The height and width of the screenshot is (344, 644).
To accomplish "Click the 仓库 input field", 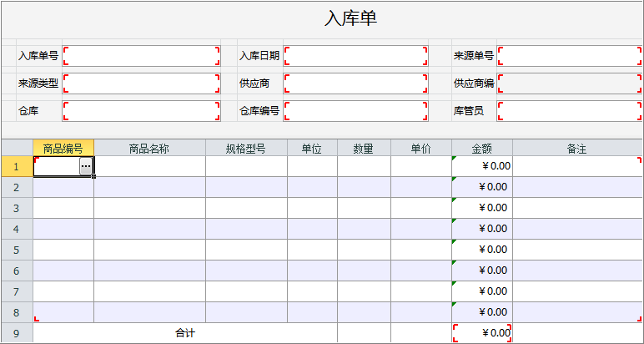I will [141, 111].
